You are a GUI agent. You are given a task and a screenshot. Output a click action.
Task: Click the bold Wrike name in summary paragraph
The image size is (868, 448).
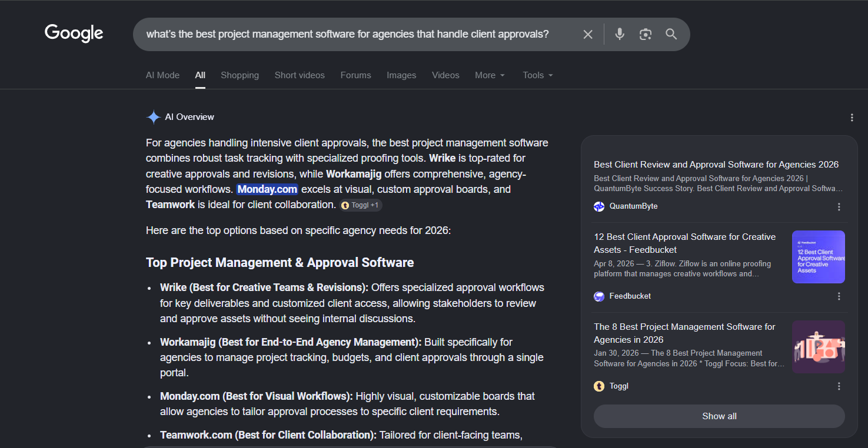click(x=443, y=158)
